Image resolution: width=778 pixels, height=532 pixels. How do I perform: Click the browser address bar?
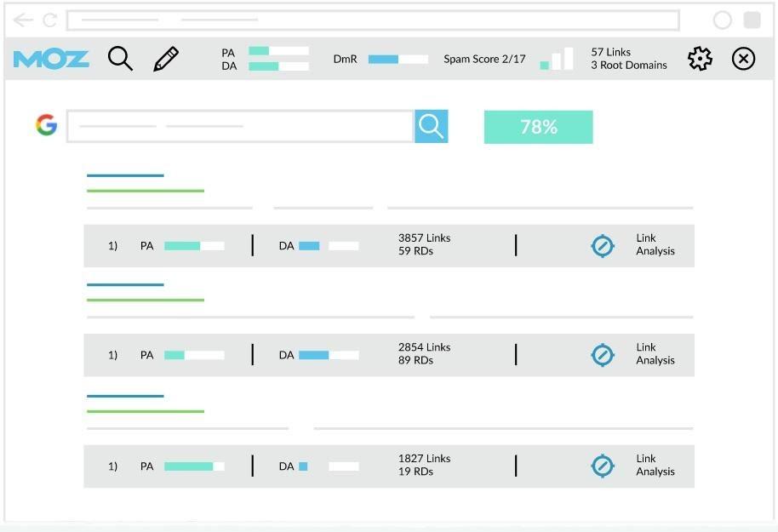(x=373, y=20)
